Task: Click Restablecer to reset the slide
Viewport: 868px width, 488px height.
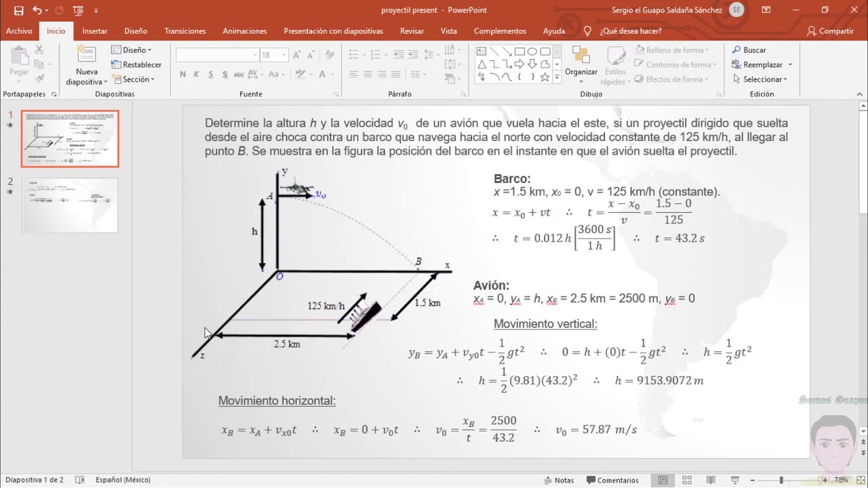Action: (x=136, y=64)
